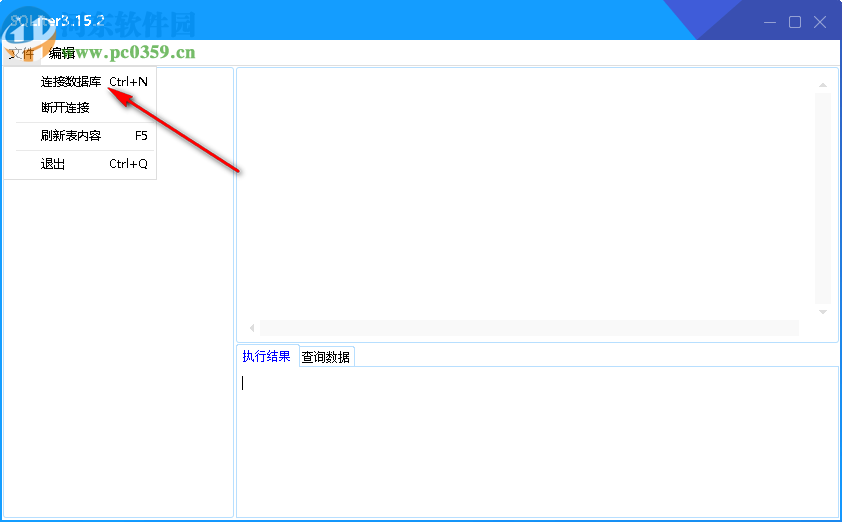Minimize the SQLiter window
The image size is (842, 522).
point(770,22)
